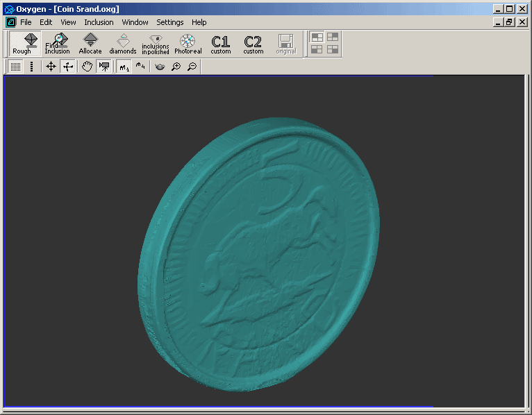Open the Settings menu
The image size is (532, 415).
coord(169,22)
